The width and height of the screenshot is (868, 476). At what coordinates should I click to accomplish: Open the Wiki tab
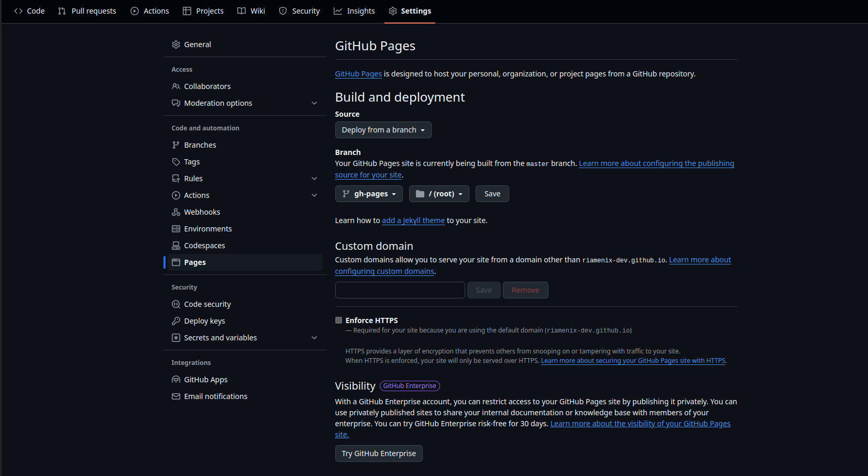coord(251,11)
